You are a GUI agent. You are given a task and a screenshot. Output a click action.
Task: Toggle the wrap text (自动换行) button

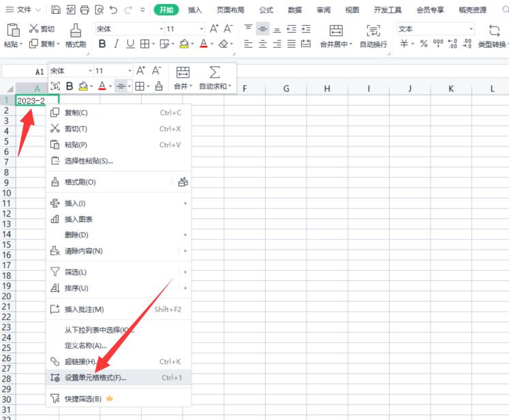pyautogui.click(x=373, y=36)
